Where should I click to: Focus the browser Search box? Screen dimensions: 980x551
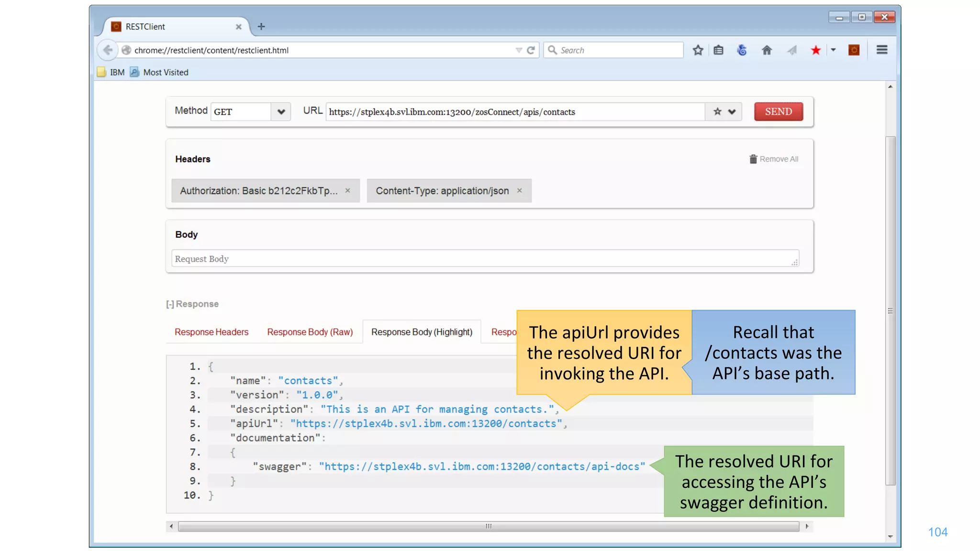[613, 50]
